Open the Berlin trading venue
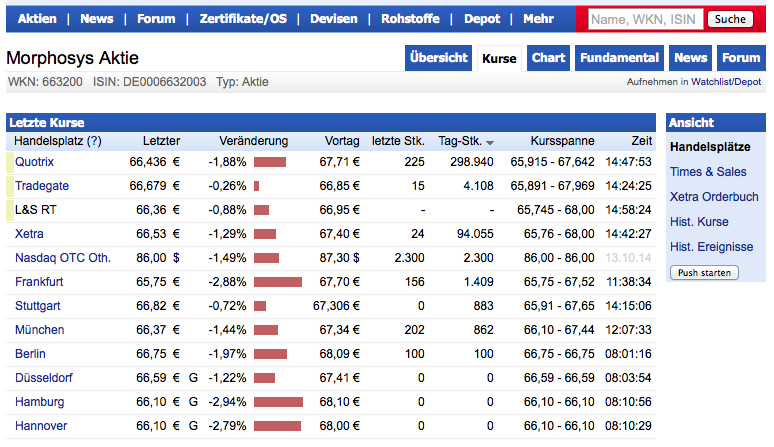Viewport: 774px width, 447px height. point(30,354)
